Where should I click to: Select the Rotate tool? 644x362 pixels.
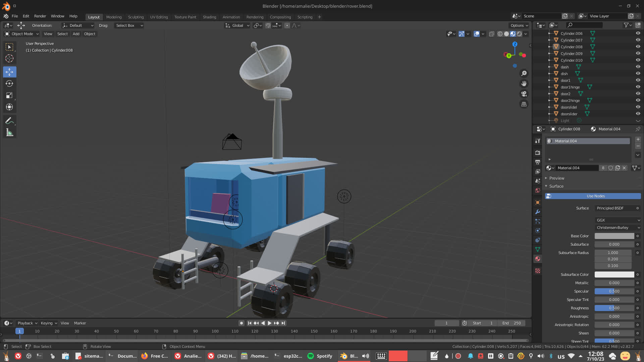click(x=9, y=83)
